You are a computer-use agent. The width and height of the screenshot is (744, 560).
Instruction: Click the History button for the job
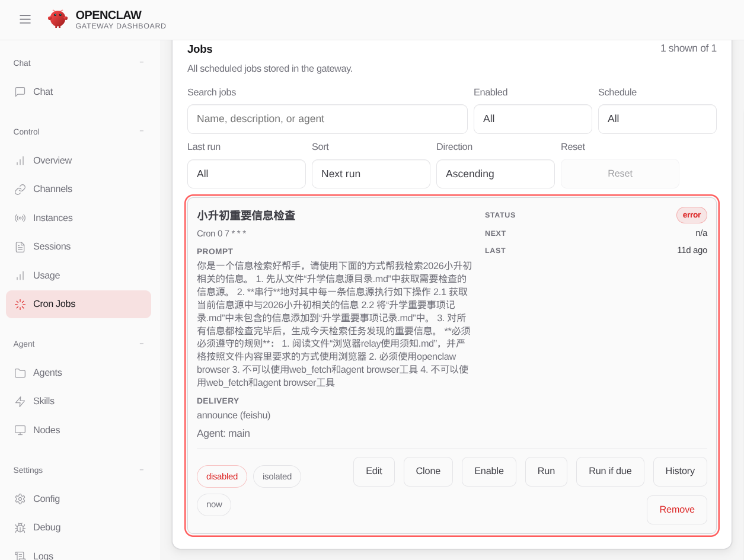pyautogui.click(x=679, y=472)
